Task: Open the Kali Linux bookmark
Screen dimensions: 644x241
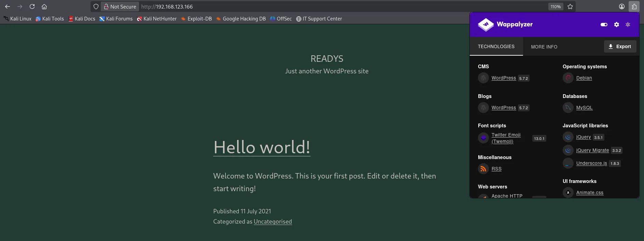Action: point(17,19)
